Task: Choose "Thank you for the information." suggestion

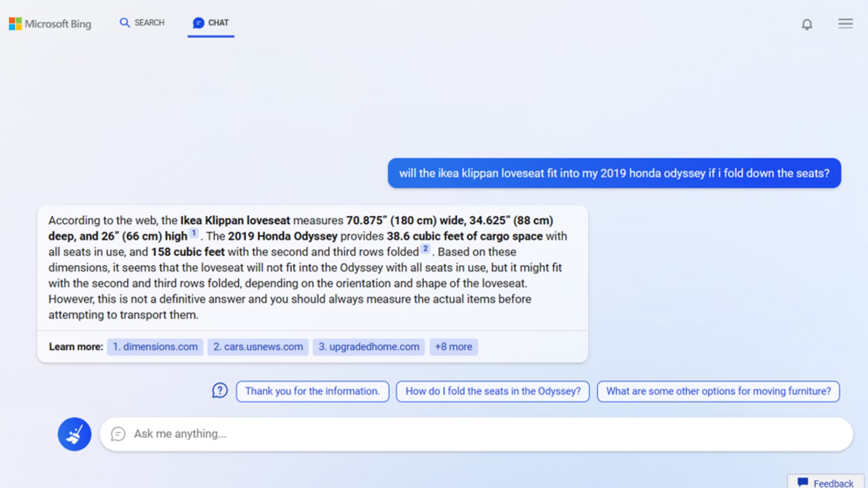Action: [x=312, y=391]
